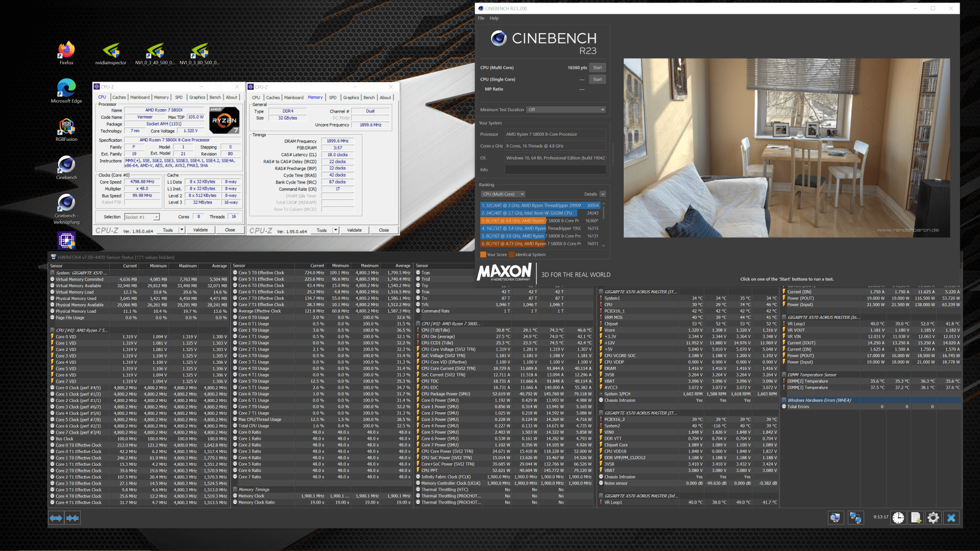Switch to Mainboard tab in left CPU-Z window
980x551 pixels.
[140, 97]
